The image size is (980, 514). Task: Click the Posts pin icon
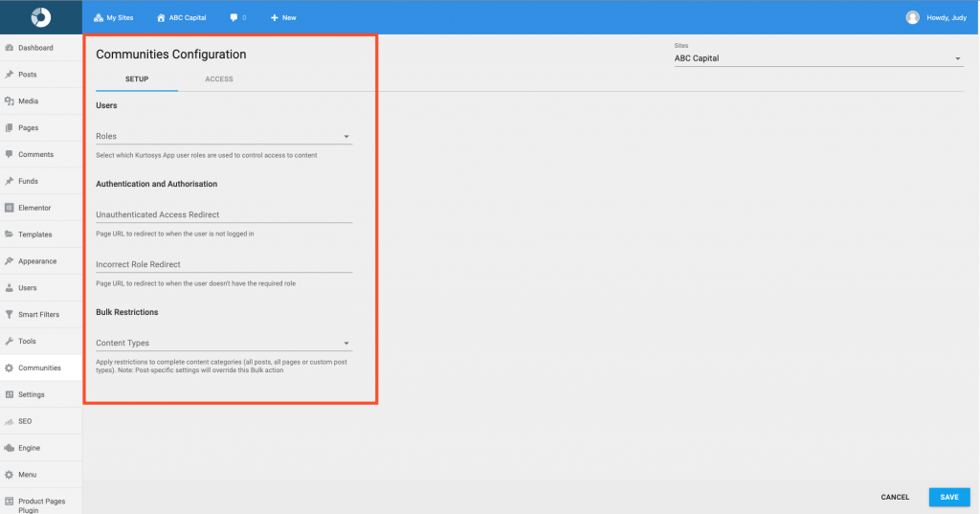(x=10, y=75)
